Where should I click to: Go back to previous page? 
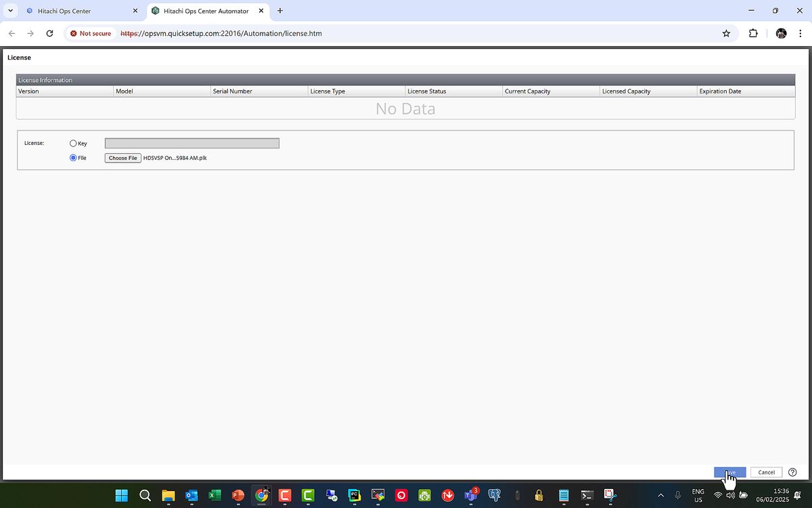tap(12, 33)
